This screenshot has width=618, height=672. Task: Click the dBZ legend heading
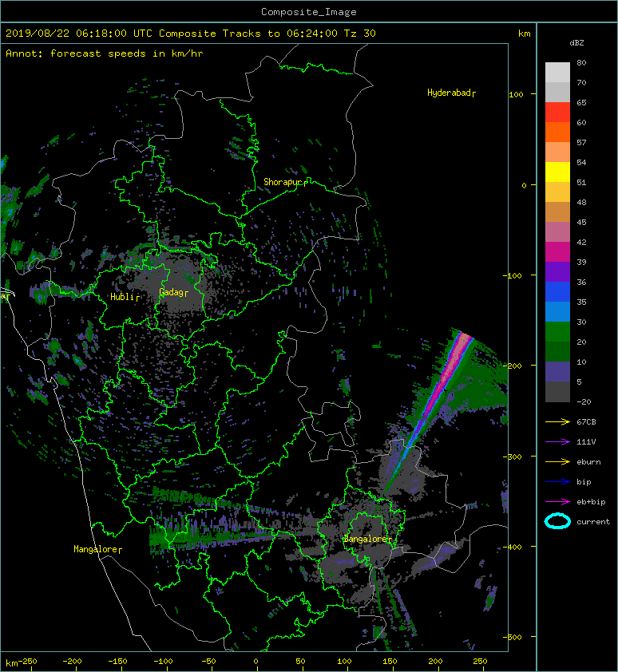point(576,43)
